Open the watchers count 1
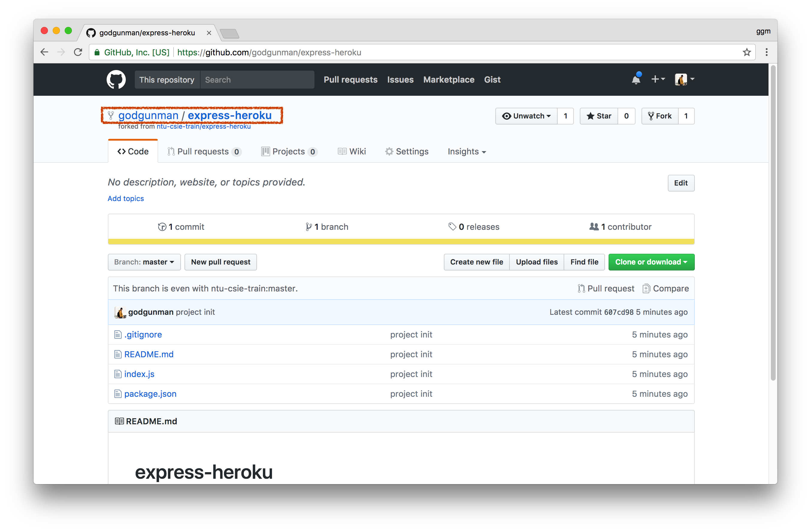This screenshot has width=811, height=532. coord(566,116)
